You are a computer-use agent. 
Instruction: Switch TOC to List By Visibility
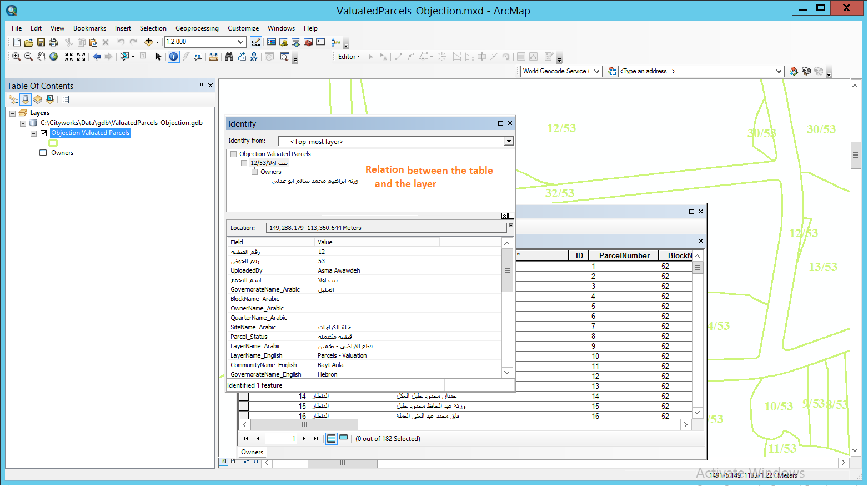[38, 99]
